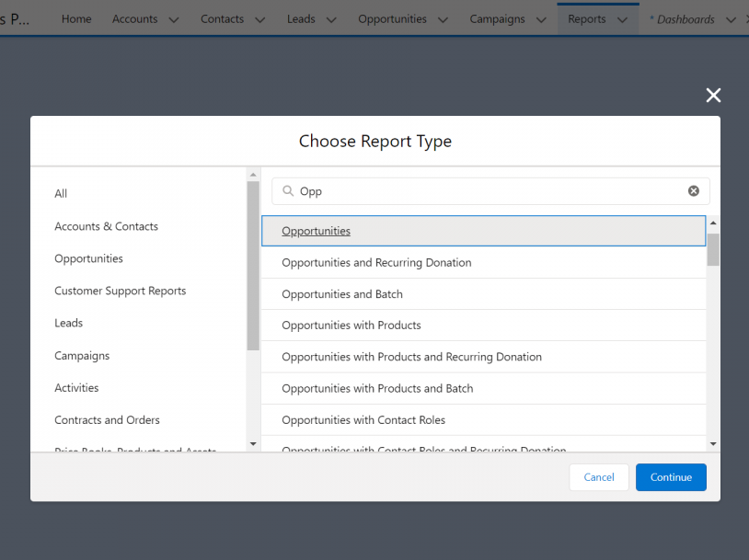
Task: Select the All category in sidebar
Action: tap(61, 194)
